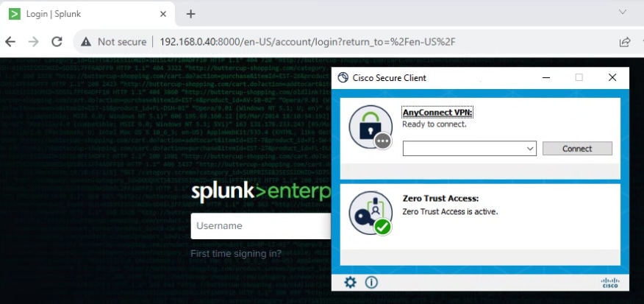Click the address bar URL
Image resolution: width=644 pixels, height=304 pixels.
point(307,42)
